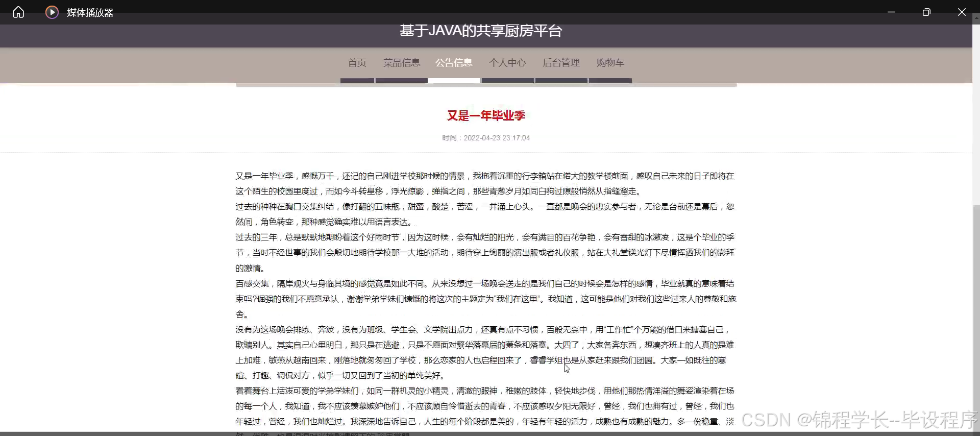Screen dimensions: 980x436
Task: Click the media player play logo icon
Action: (x=52, y=12)
